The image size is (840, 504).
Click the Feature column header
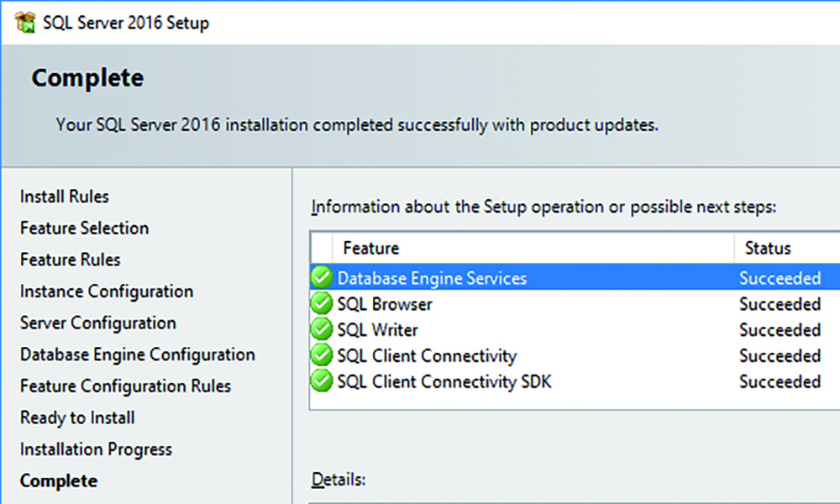tap(533, 248)
